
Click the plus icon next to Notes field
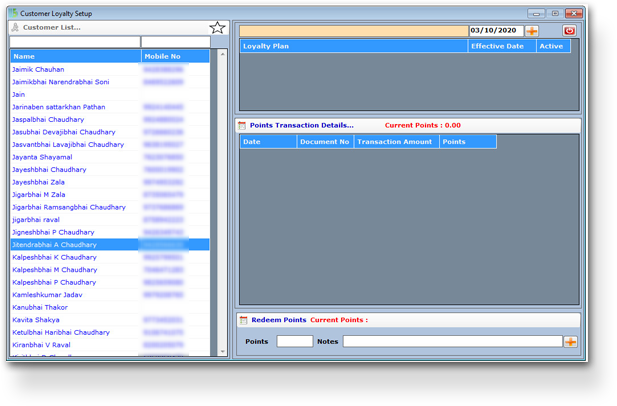point(570,342)
